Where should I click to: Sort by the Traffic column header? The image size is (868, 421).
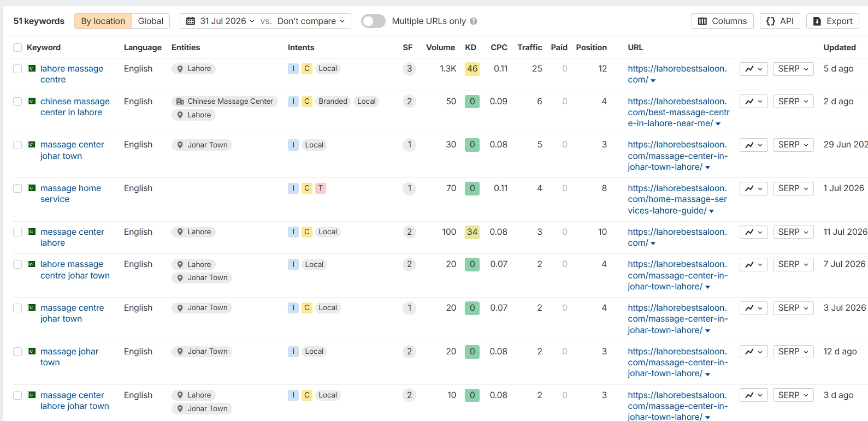[x=529, y=48]
